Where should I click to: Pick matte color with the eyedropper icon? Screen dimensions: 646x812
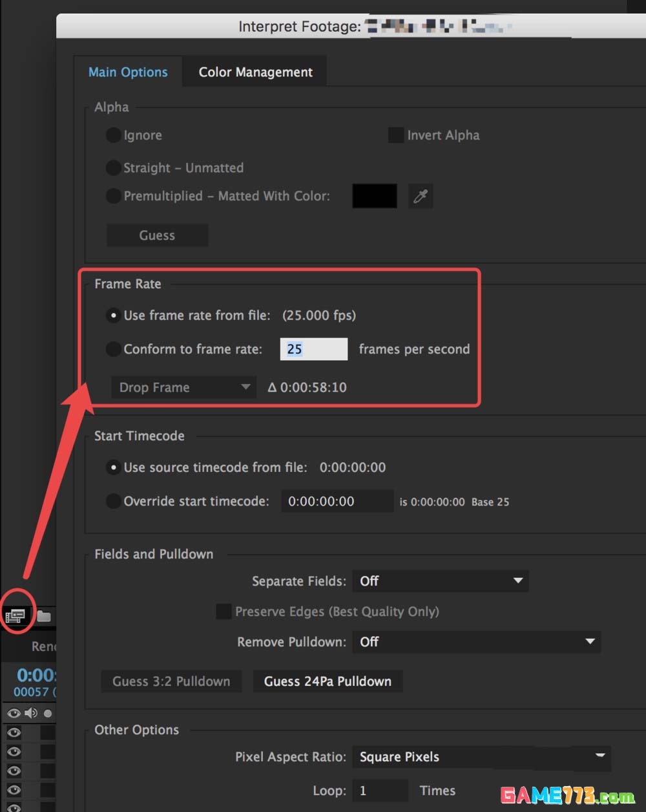tap(421, 196)
